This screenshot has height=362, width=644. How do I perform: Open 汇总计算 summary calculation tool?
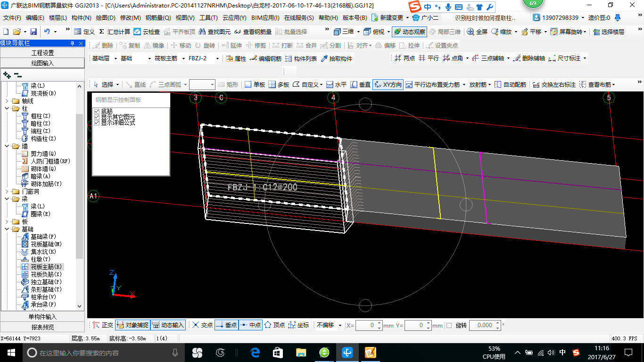click(115, 32)
